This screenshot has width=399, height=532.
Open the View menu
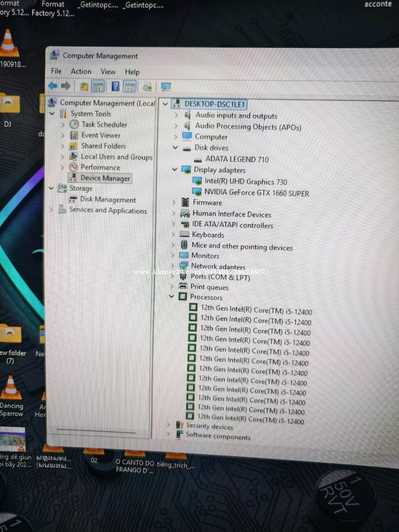[108, 72]
